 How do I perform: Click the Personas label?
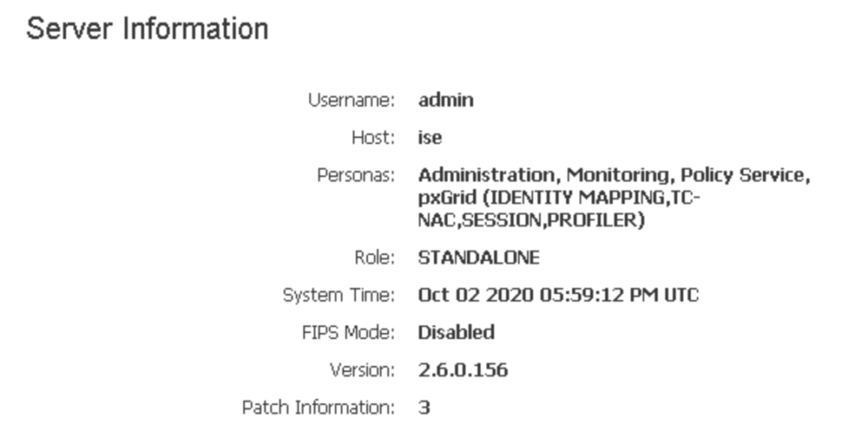point(356,176)
